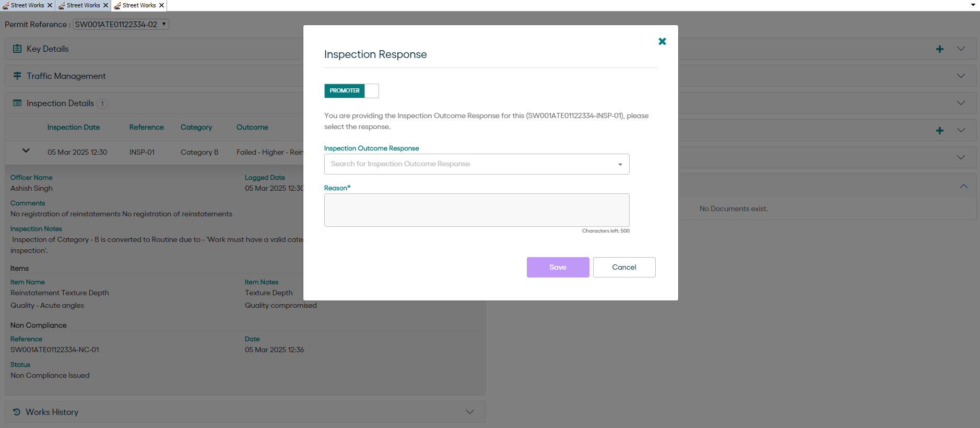Image resolution: width=980 pixels, height=428 pixels.
Task: Collapse the documents panel using up chevron
Action: click(x=963, y=187)
